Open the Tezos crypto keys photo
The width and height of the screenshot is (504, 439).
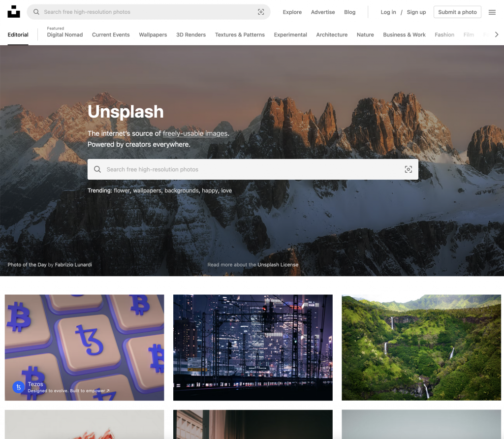(85, 347)
